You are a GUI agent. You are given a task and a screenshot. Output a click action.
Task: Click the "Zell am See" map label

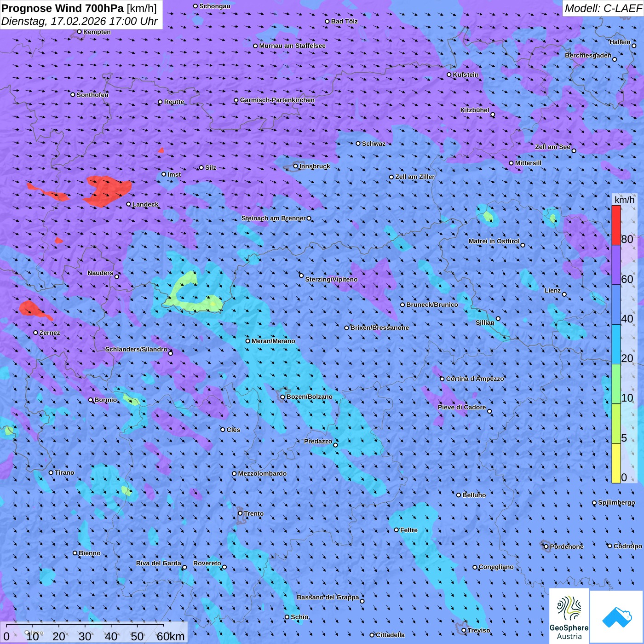click(552, 147)
